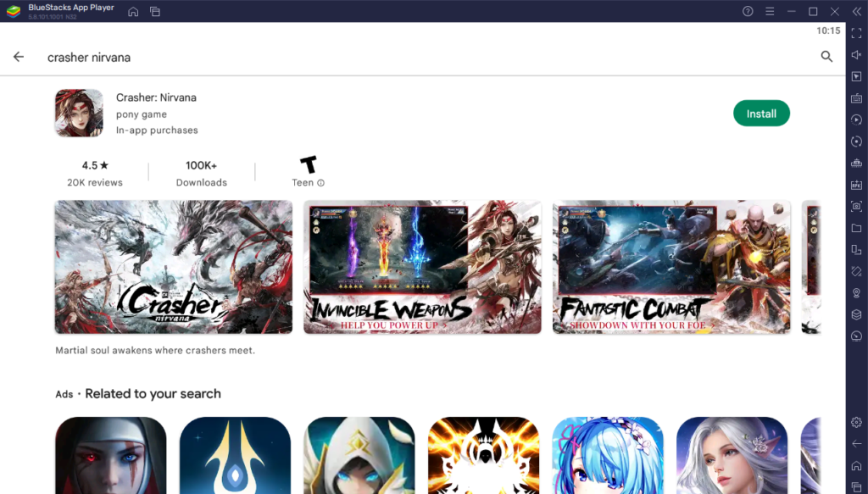Open recent apps from the title bar icon

pos(155,11)
